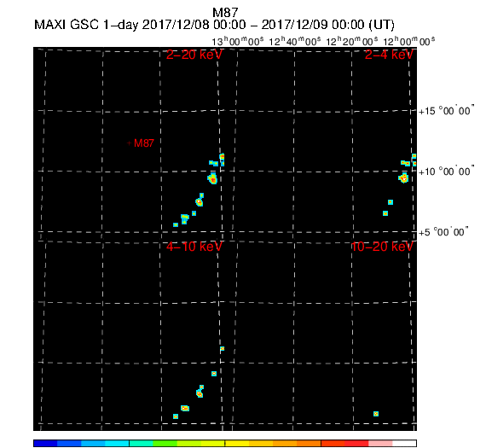Image resolution: width=486 pixels, height=448 pixels.
Task: Click the white end of color bar
Action: (x=404, y=443)
